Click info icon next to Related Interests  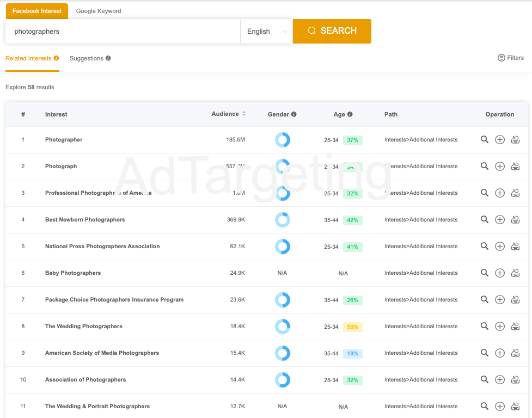coord(56,58)
